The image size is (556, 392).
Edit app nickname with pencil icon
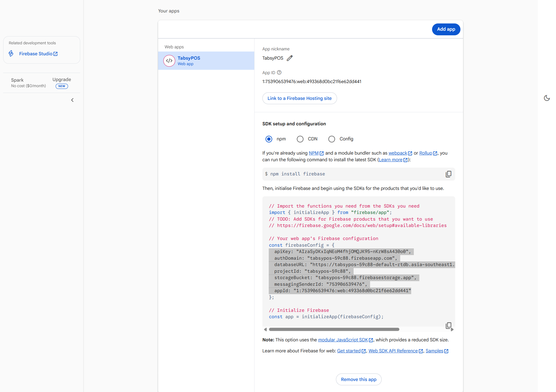point(290,58)
